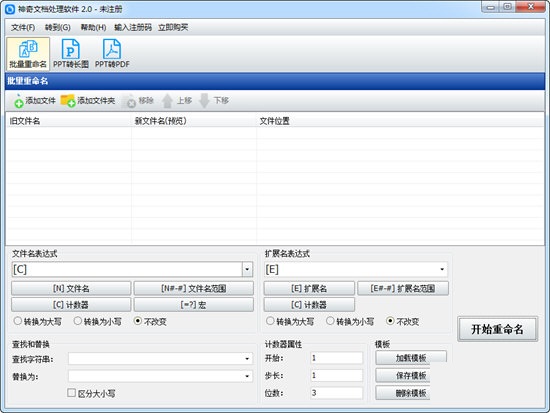Open the PPT转PDF converter tool
Viewport: 550px width, 413px height.
[x=112, y=54]
